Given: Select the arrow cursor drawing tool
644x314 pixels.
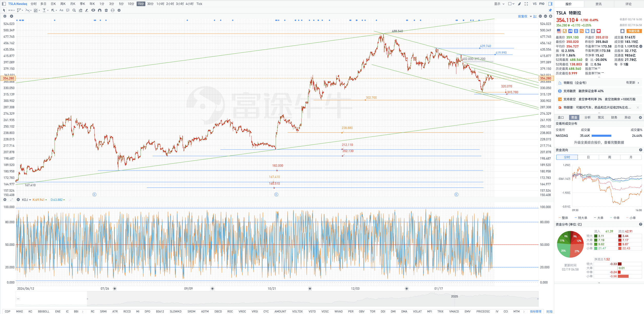Looking at the screenshot, I should [4, 10].
